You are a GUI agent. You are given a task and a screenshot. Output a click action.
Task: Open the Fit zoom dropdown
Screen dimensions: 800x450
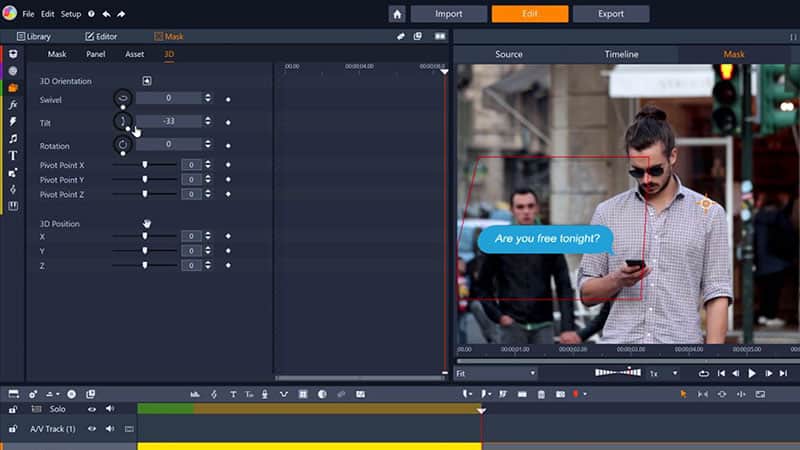(x=496, y=373)
